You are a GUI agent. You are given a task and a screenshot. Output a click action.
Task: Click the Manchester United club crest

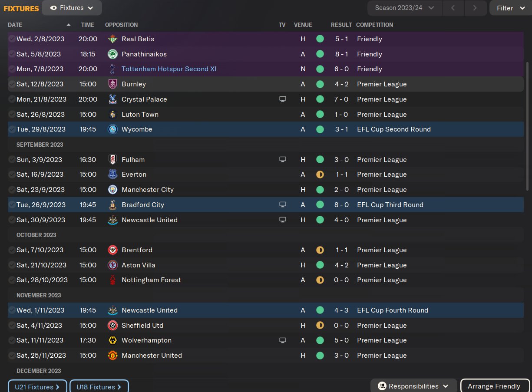point(112,356)
